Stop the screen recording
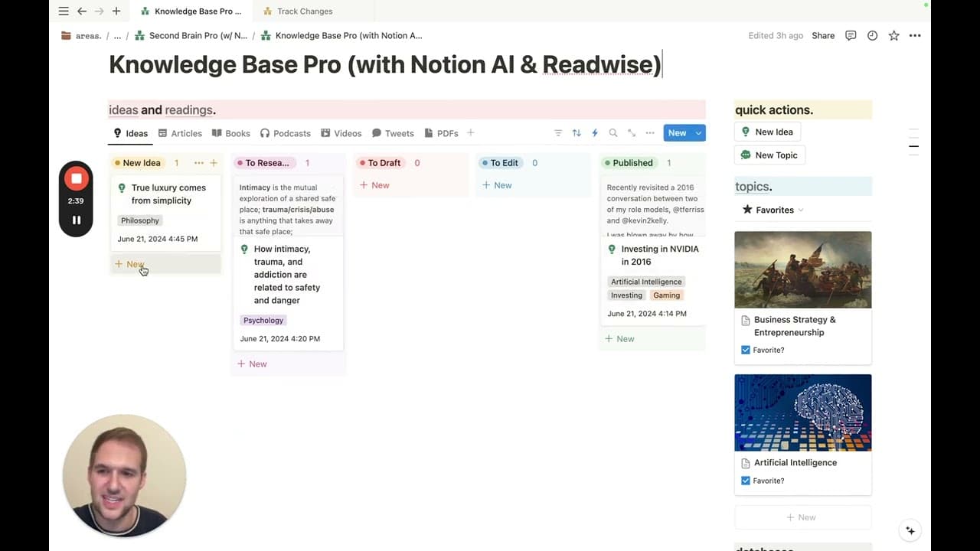The image size is (980, 551). (76, 179)
